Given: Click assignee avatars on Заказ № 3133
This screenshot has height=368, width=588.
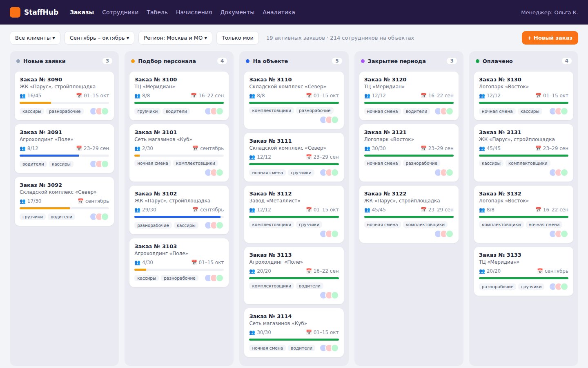Looking at the screenshot, I should point(559,287).
